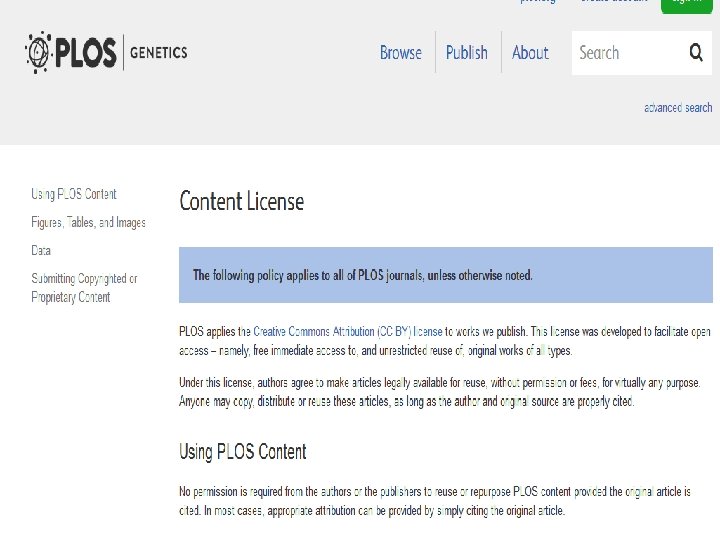Image resolution: width=720 pixels, height=540 pixels.
Task: Jump to Figures, Tables, and Images section
Action: tap(88, 222)
